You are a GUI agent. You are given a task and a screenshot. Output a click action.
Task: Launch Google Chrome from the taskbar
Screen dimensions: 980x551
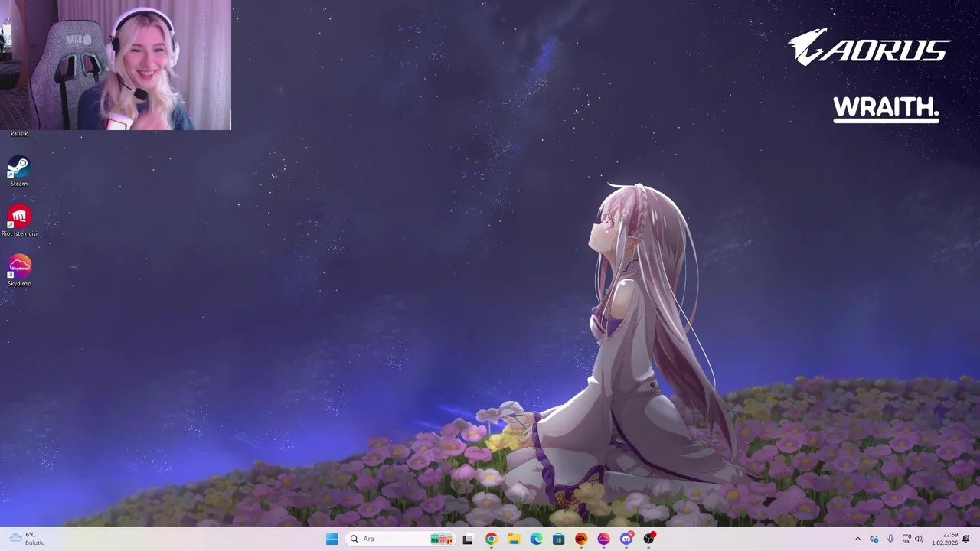491,539
